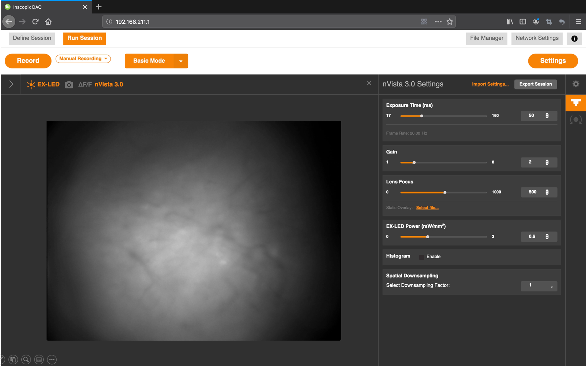Image resolution: width=588 pixels, height=366 pixels.
Task: Click the Import Settings link
Action: (490, 84)
